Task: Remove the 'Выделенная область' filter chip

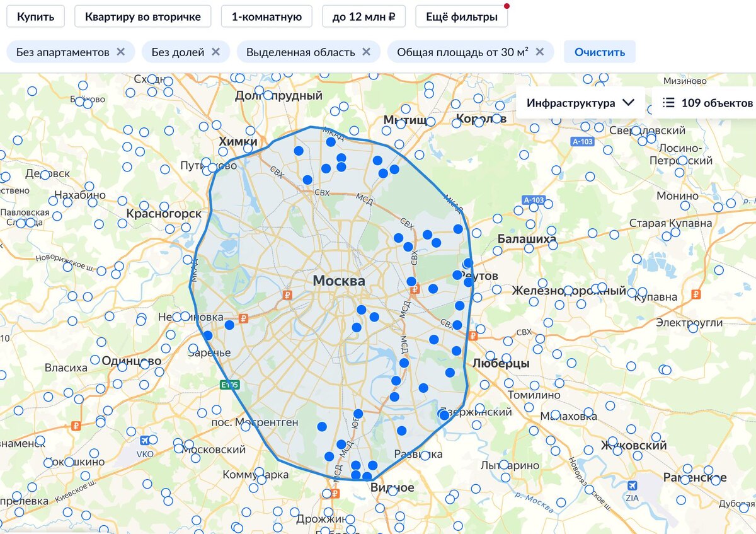Action: click(x=366, y=52)
